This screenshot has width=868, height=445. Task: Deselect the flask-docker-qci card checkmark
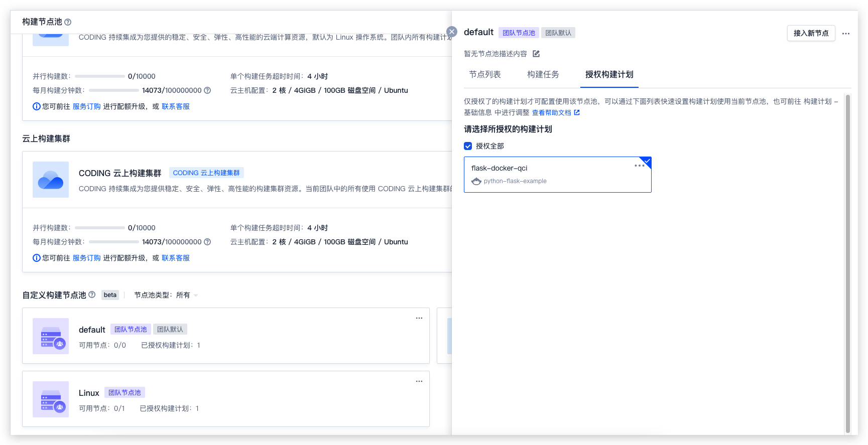(646, 162)
